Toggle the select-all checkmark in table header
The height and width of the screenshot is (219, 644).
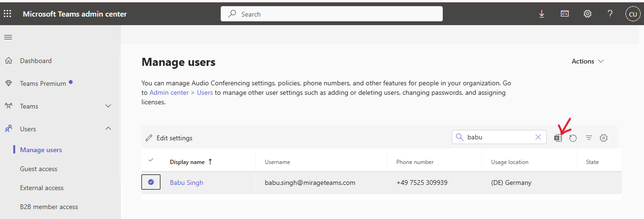click(x=151, y=160)
